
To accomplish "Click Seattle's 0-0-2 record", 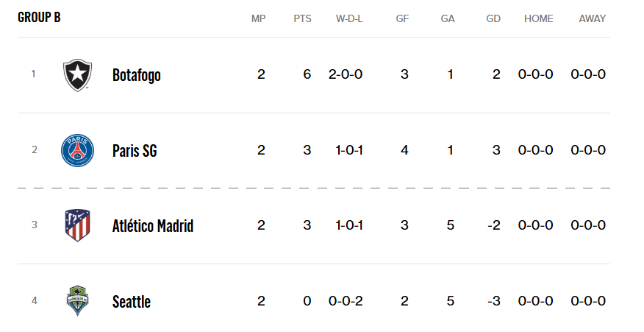I will [346, 301].
